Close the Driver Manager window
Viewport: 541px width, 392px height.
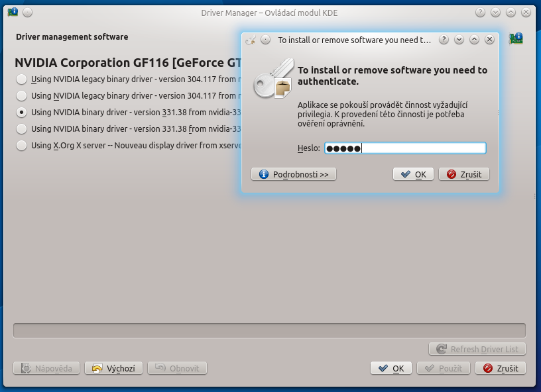point(526,13)
